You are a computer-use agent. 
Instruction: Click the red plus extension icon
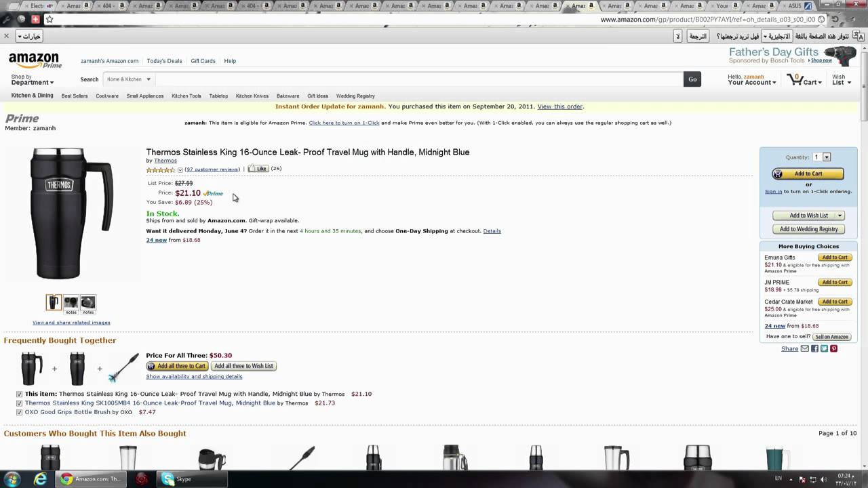(35, 19)
